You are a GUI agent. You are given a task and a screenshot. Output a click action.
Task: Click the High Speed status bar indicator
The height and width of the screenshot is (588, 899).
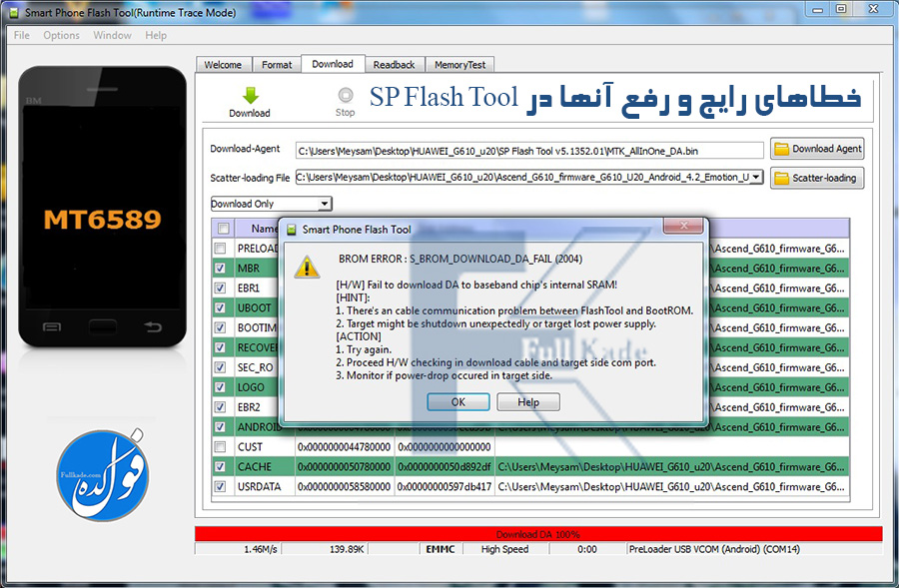pos(503,548)
